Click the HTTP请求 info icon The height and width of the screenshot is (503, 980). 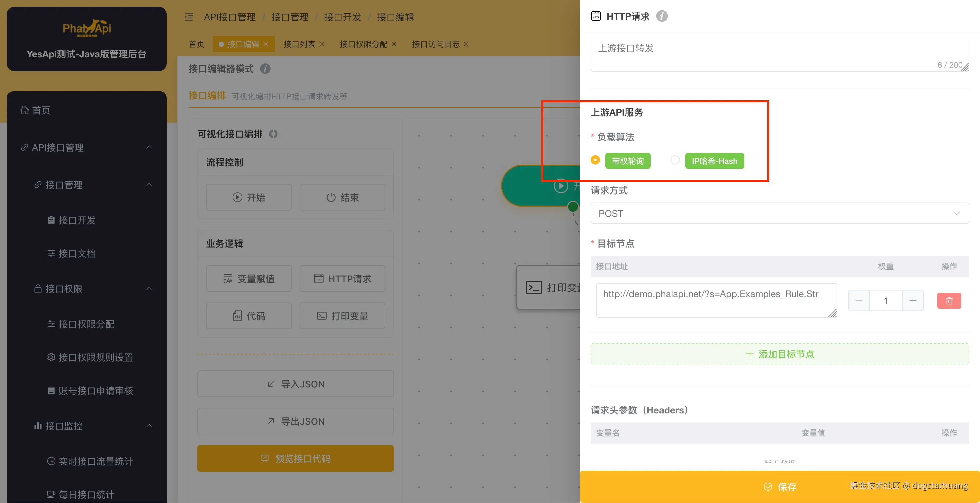tap(662, 16)
